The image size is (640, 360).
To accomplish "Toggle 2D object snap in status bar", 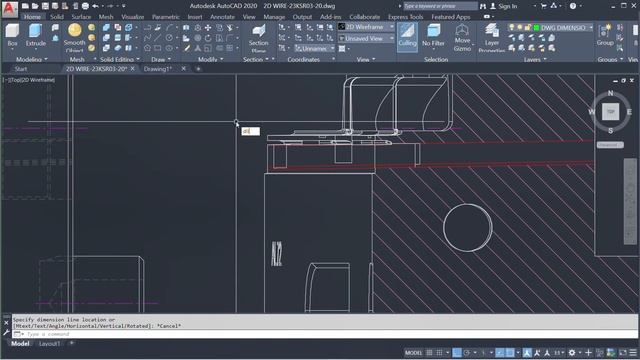I will pos(510,353).
